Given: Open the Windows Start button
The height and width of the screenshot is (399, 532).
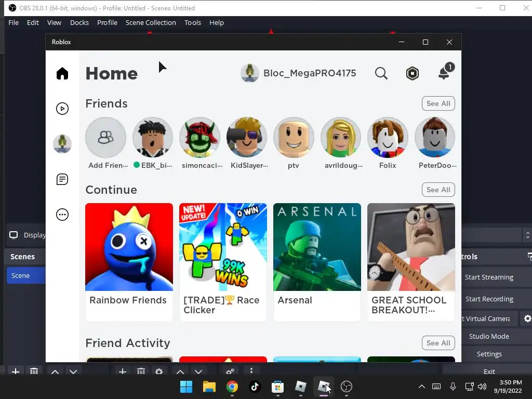Looking at the screenshot, I should point(186,387).
